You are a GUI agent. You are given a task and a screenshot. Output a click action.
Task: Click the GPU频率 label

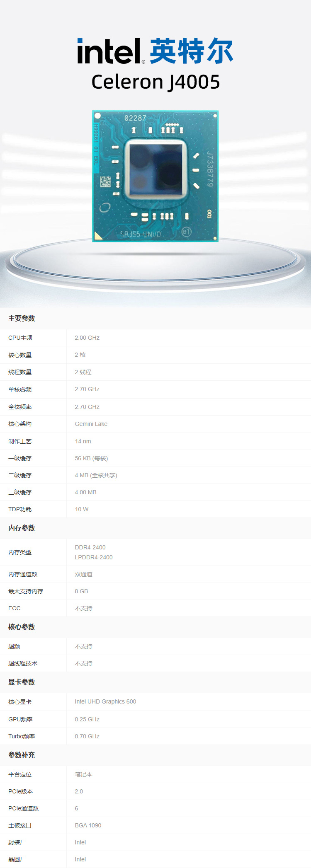pyautogui.click(x=20, y=719)
